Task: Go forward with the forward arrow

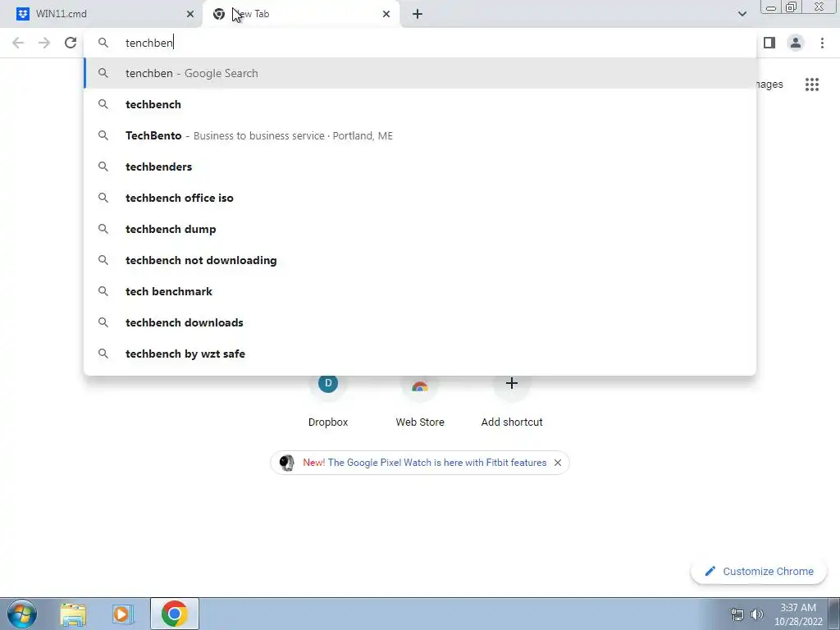Action: (44, 43)
